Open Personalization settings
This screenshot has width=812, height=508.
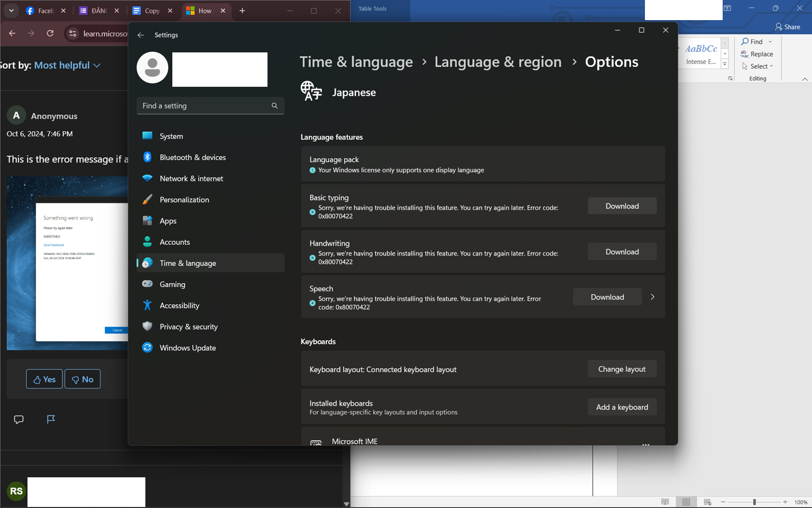(x=210, y=199)
